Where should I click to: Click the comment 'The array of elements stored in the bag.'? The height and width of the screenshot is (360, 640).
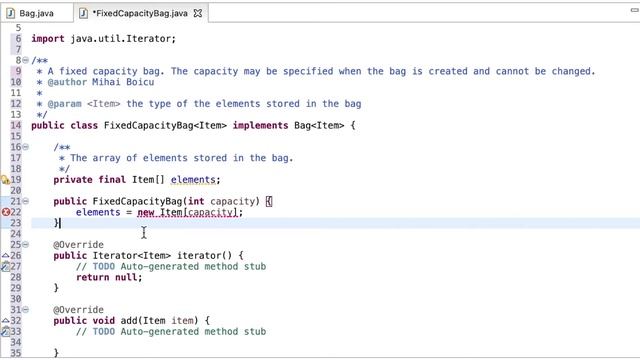pyautogui.click(x=182, y=158)
